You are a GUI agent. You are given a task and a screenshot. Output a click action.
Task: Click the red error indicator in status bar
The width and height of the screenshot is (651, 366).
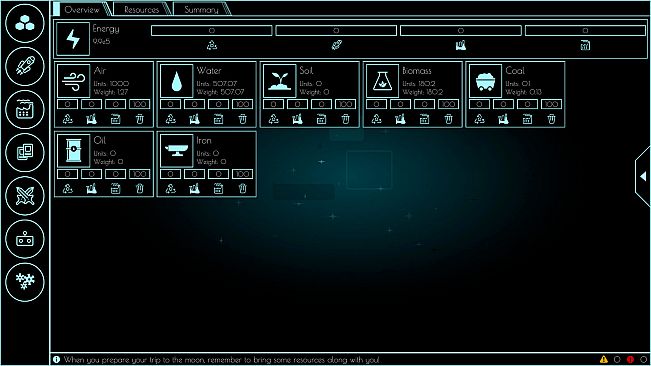tap(630, 359)
